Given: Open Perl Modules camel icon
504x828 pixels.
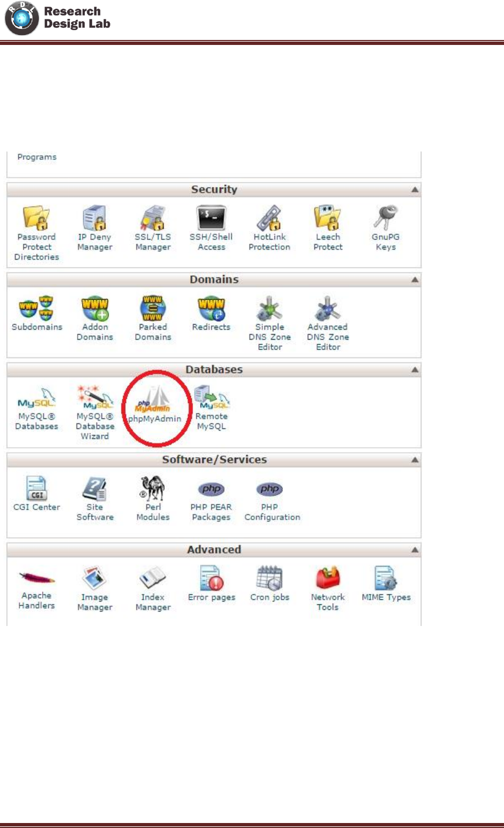Looking at the screenshot, I should point(152,488).
